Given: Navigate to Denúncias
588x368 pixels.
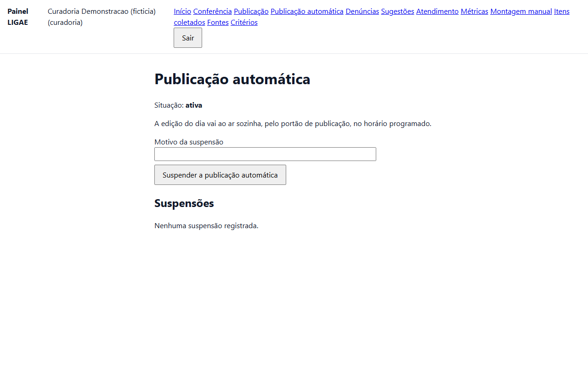Looking at the screenshot, I should point(362,11).
